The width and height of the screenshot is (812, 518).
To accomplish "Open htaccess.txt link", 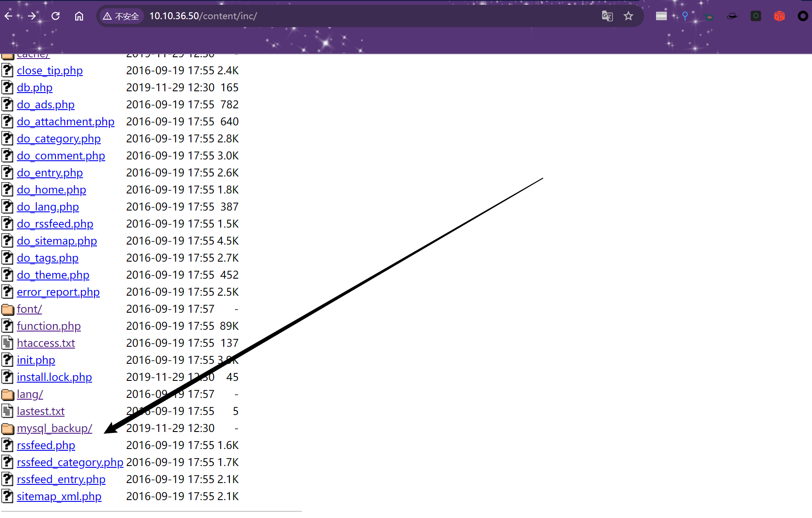I will pos(46,343).
